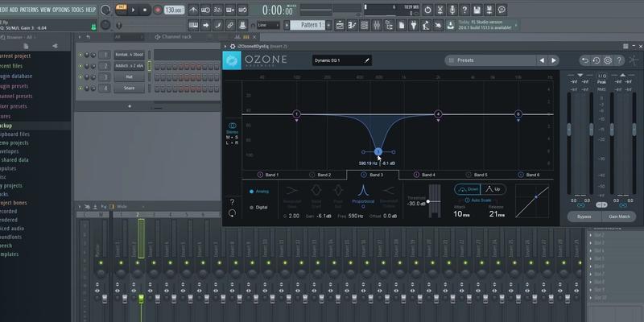Open the piano roll icon

click(352, 25)
